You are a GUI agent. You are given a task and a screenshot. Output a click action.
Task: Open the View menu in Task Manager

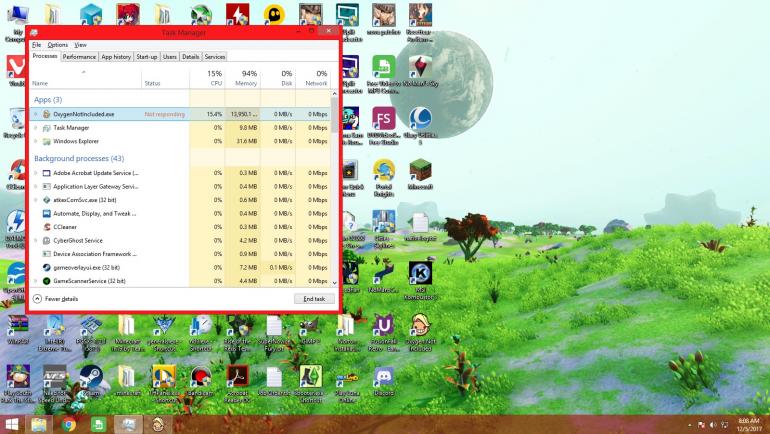pyautogui.click(x=81, y=45)
